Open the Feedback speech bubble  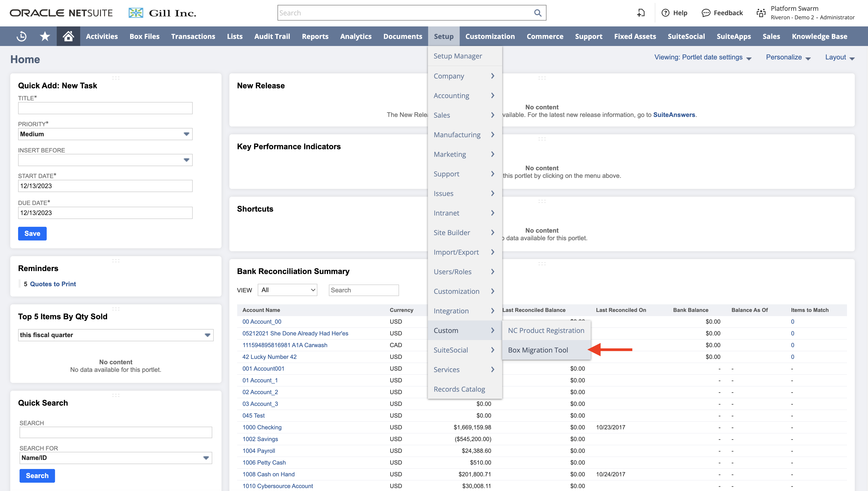pyautogui.click(x=722, y=13)
